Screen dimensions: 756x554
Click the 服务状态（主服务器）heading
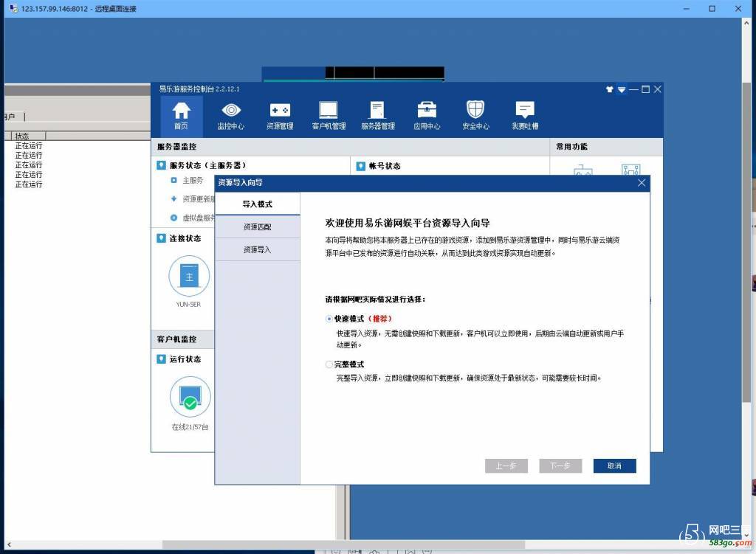pyautogui.click(x=207, y=166)
